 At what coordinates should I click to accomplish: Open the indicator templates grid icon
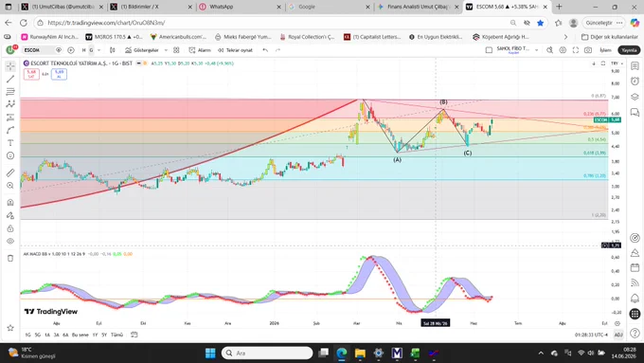(176, 50)
